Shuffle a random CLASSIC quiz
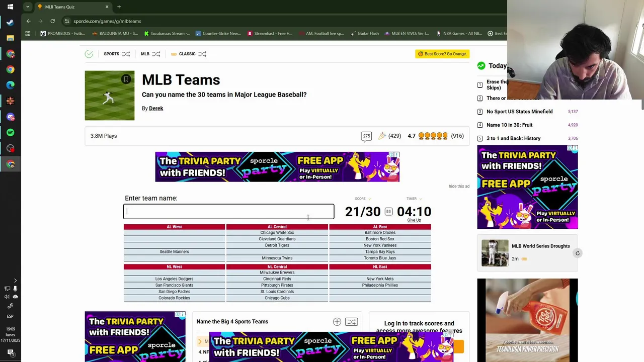The height and width of the screenshot is (362, 644). pos(202,54)
